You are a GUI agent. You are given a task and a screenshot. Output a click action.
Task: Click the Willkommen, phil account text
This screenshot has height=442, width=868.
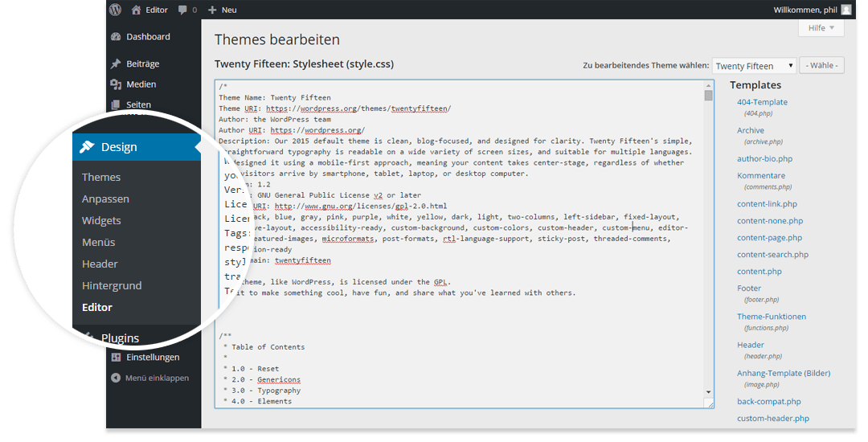pos(805,10)
